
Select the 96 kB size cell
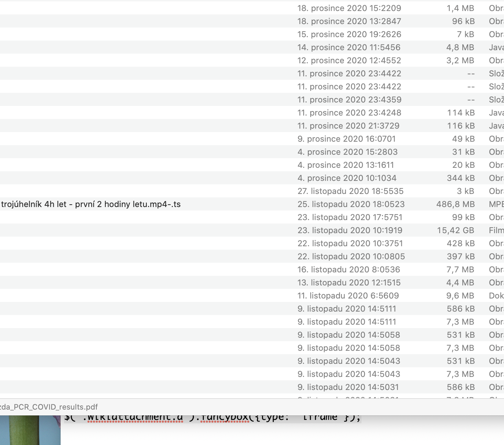pos(463,21)
